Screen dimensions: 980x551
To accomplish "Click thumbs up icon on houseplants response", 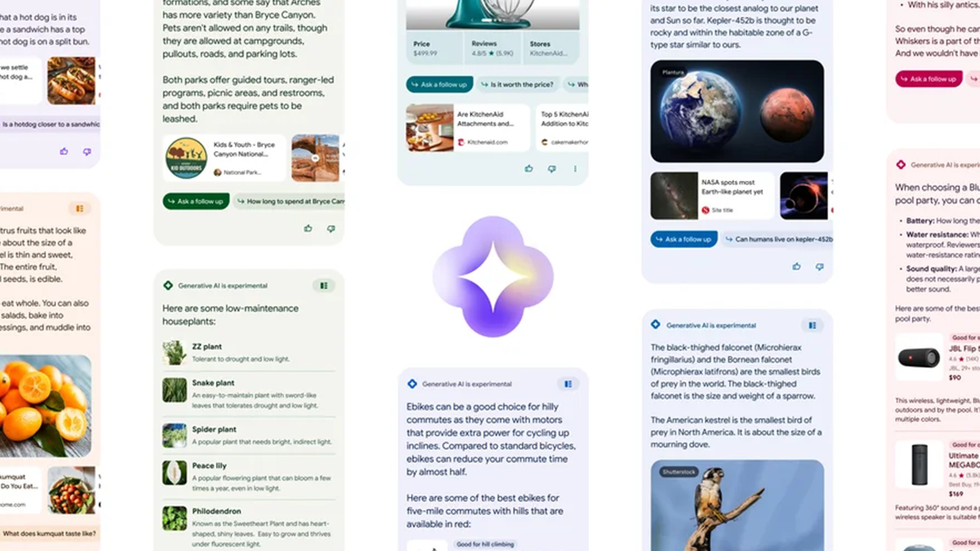I will tap(307, 229).
